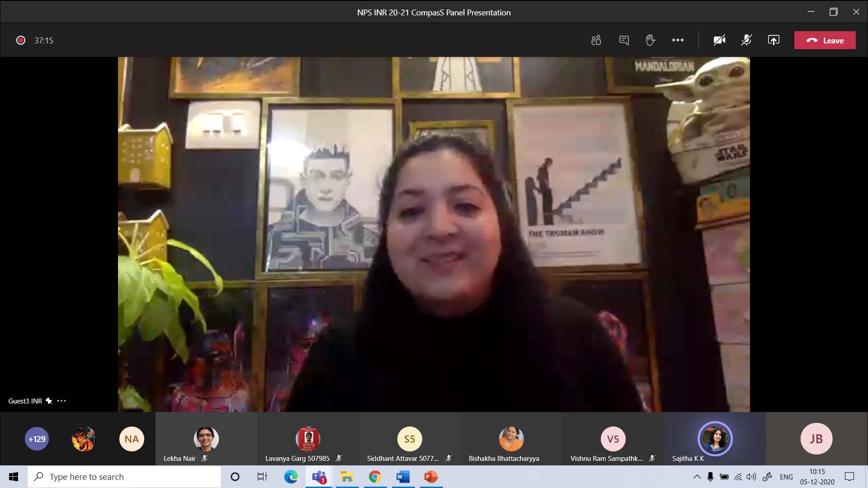868x488 pixels.
Task: Open the More actions ellipsis menu
Action: tap(678, 40)
